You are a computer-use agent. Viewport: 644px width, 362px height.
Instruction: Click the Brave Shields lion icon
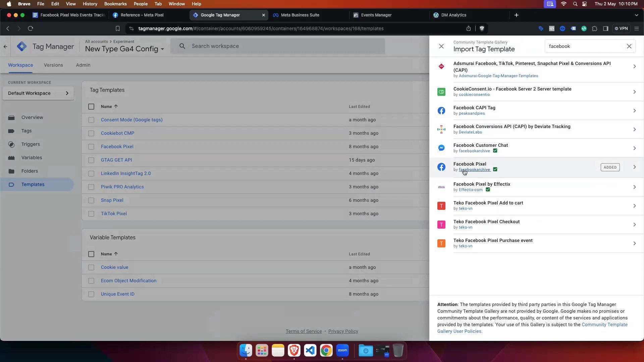[482, 28]
